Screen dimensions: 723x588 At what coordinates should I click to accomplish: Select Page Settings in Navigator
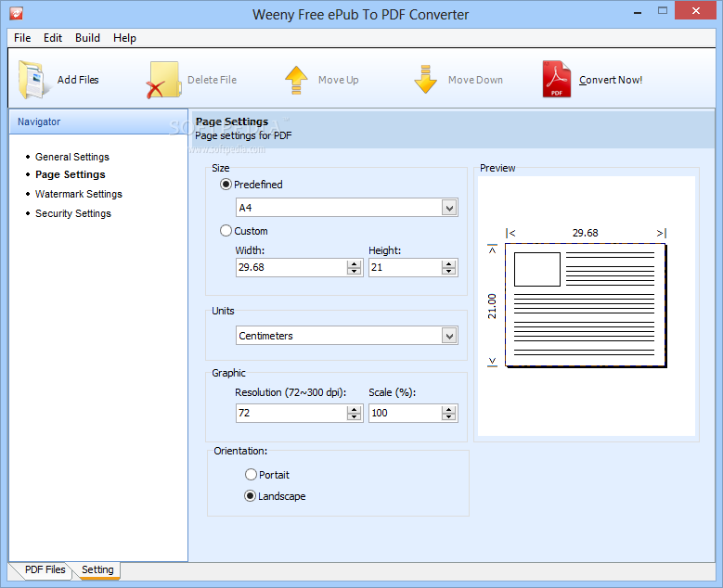point(71,174)
